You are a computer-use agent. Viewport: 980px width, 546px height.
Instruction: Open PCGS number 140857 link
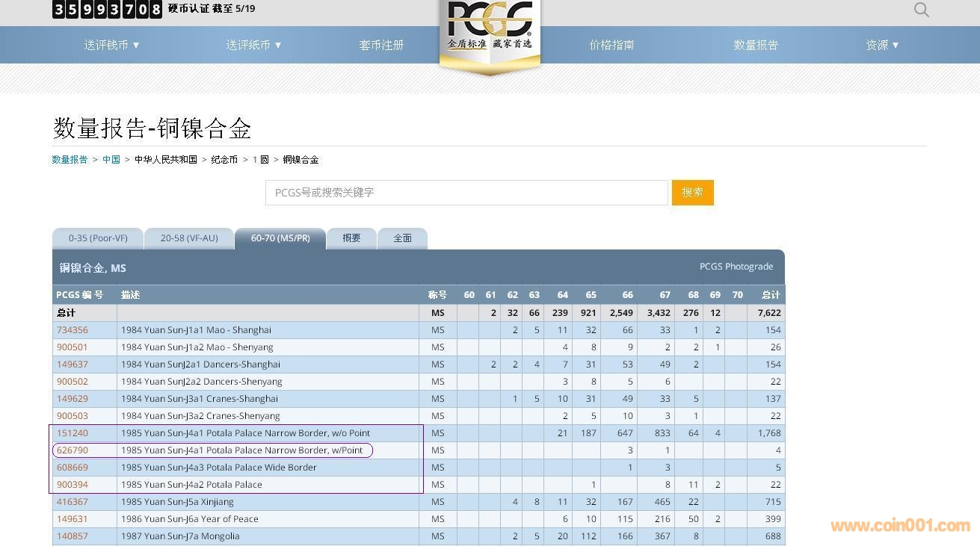(x=73, y=536)
